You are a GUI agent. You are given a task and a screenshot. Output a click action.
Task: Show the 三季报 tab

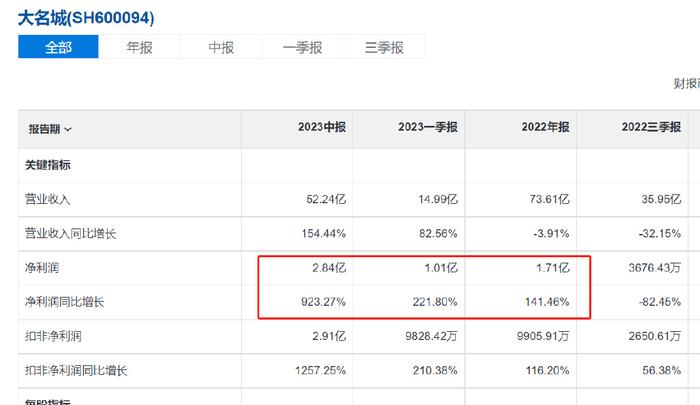[x=384, y=47]
